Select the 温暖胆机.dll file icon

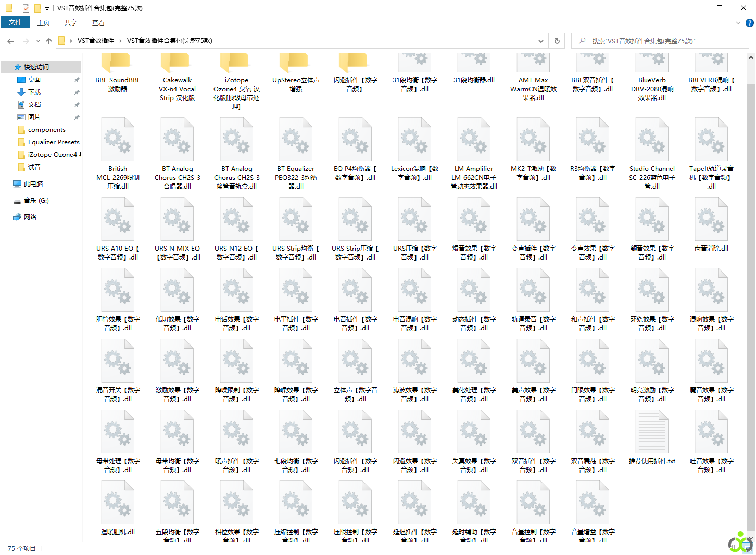[x=118, y=502]
